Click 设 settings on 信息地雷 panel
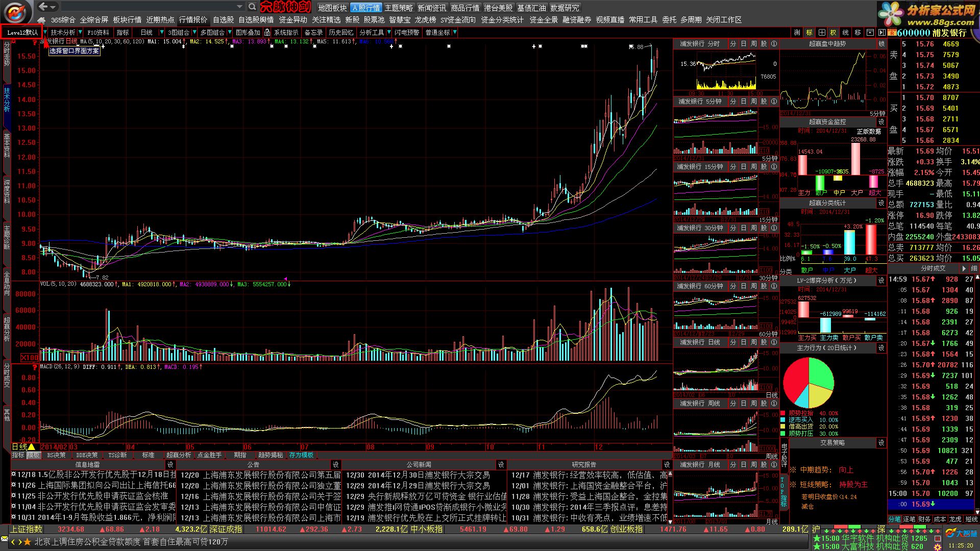The height and width of the screenshot is (551, 980). click(170, 465)
